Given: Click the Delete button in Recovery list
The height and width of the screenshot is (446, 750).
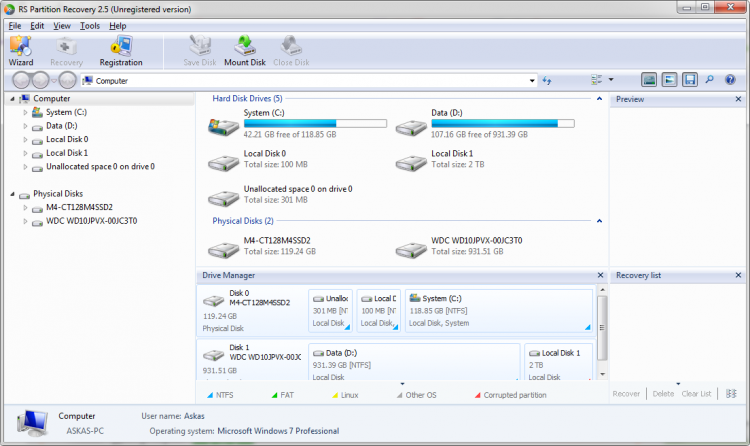Looking at the screenshot, I should tap(663, 394).
